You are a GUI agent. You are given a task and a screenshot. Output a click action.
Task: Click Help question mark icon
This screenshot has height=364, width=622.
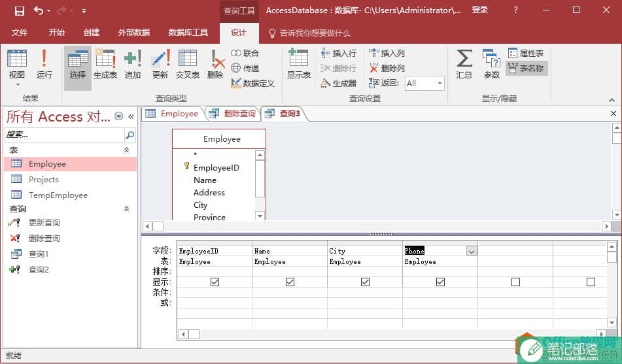coord(515,10)
